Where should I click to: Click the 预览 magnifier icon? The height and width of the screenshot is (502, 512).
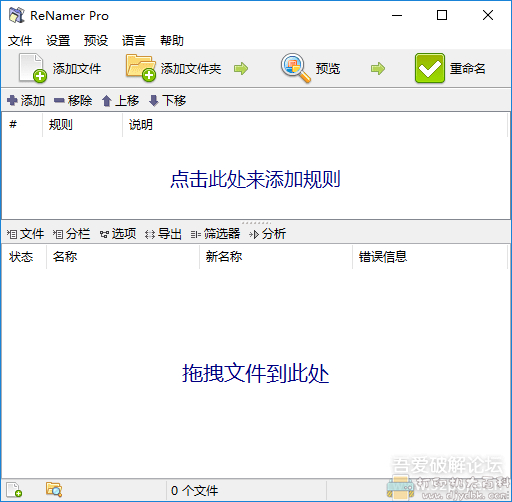(x=295, y=68)
